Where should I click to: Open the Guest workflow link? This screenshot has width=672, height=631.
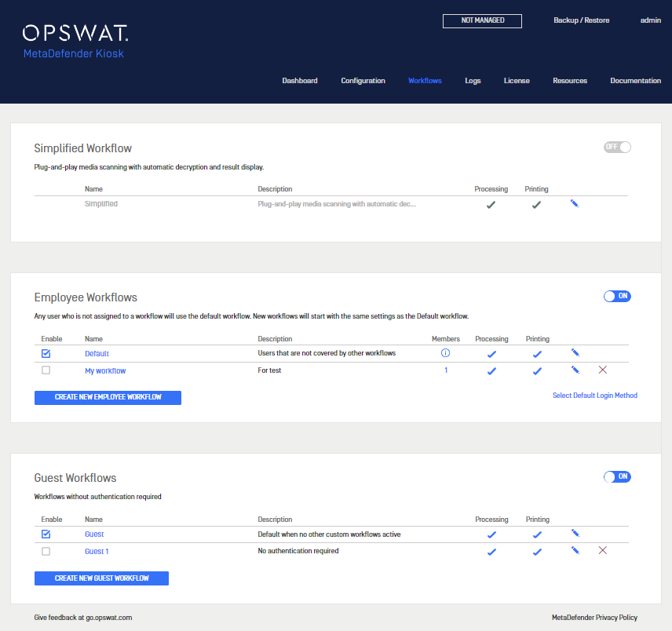click(94, 534)
